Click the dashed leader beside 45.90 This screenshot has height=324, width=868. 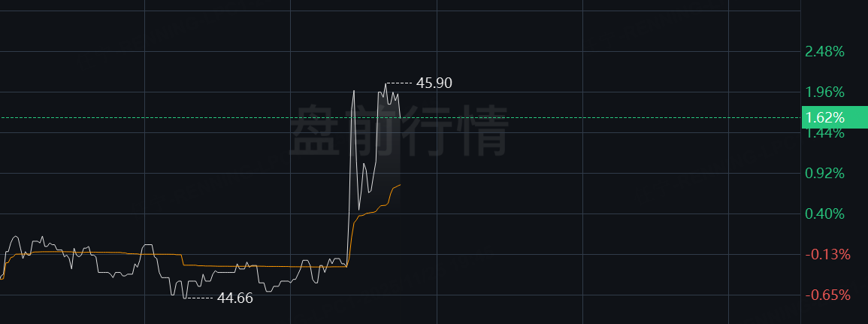pyautogui.click(x=400, y=83)
